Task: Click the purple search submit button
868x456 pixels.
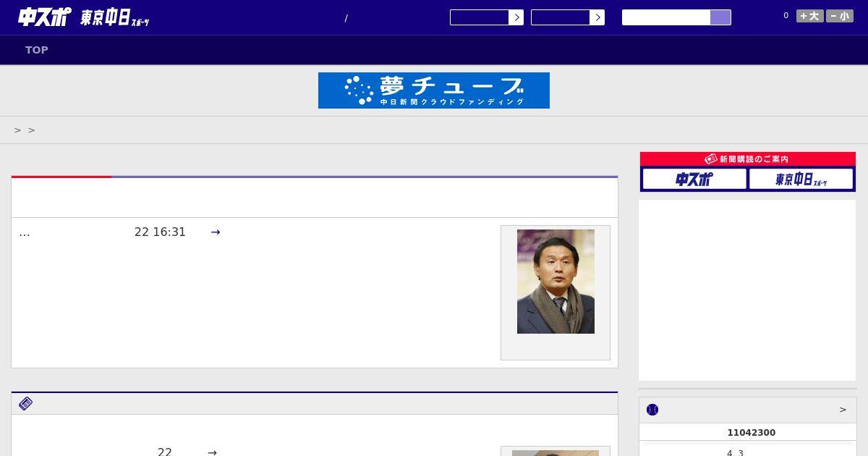Action: coord(720,17)
